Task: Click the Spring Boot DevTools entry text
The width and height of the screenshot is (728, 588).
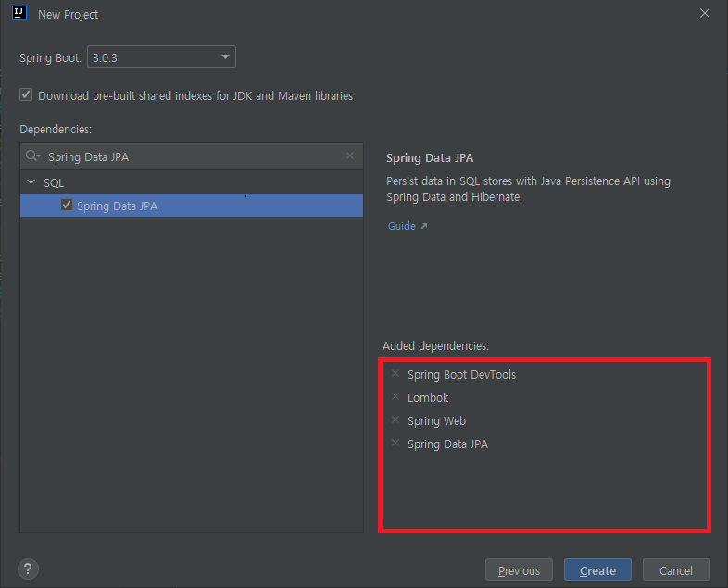Action: coord(461,374)
